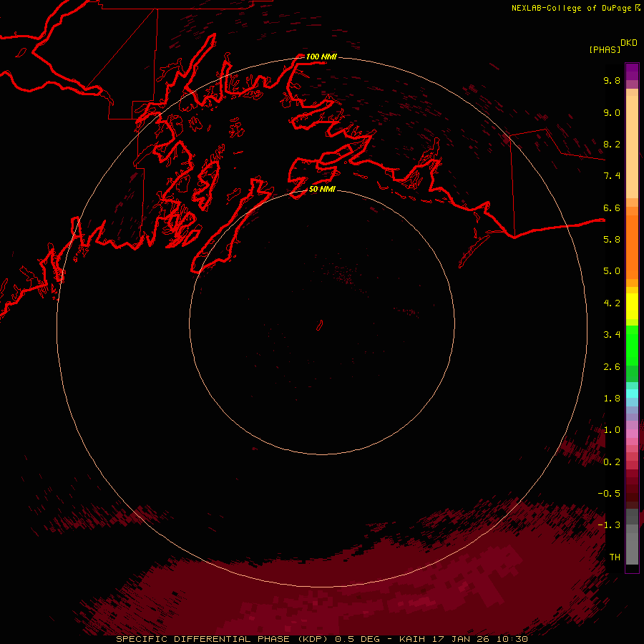Image resolution: width=644 pixels, height=644 pixels.
Task: Click the yellow swatch on color bar
Action: click(632, 306)
